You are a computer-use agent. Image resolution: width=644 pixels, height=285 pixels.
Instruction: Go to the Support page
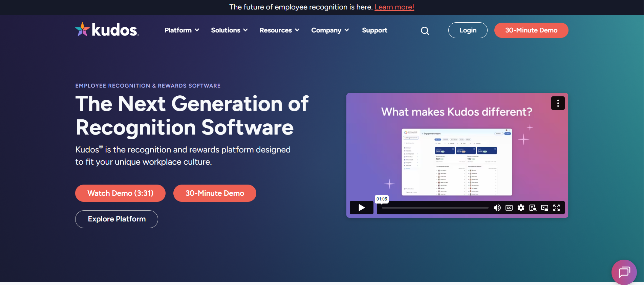click(x=374, y=30)
